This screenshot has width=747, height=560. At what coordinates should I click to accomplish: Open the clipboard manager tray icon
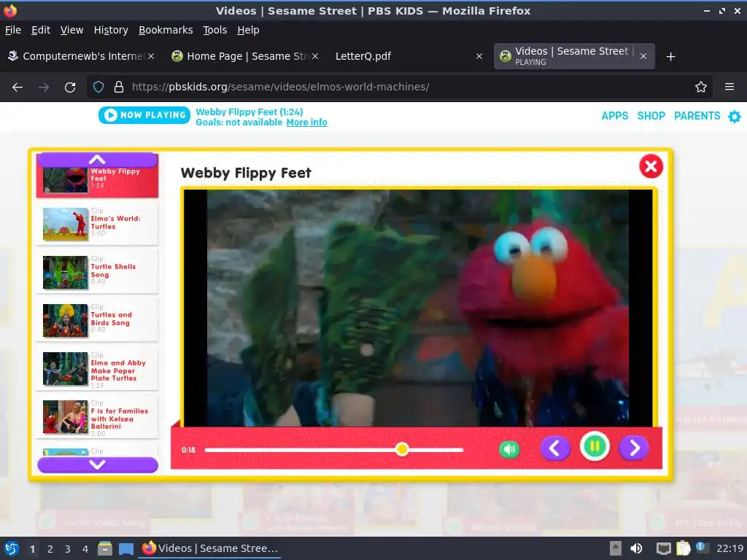[683, 548]
